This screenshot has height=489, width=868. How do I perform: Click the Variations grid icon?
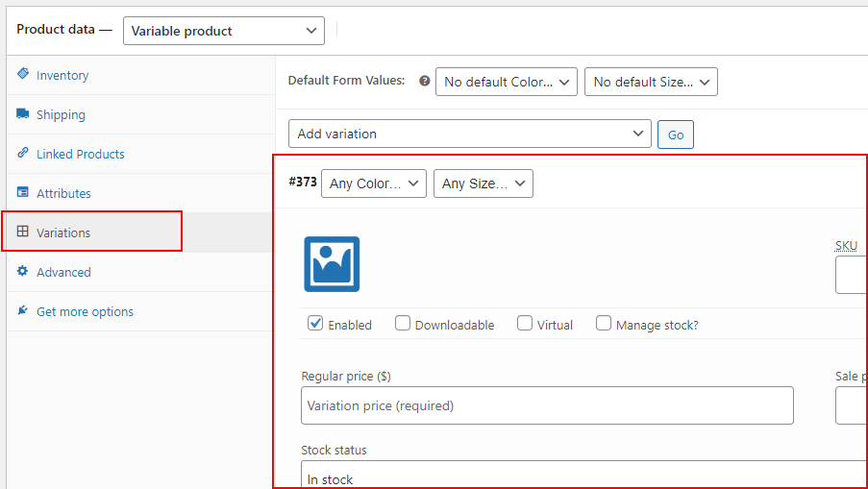click(x=23, y=232)
